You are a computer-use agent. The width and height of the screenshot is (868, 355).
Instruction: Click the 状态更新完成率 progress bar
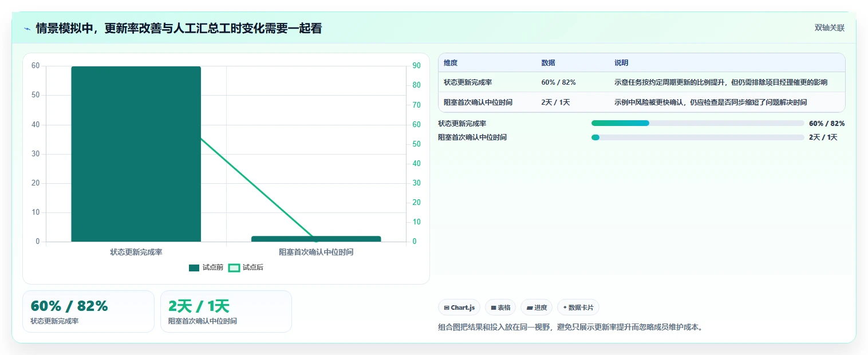coord(698,123)
